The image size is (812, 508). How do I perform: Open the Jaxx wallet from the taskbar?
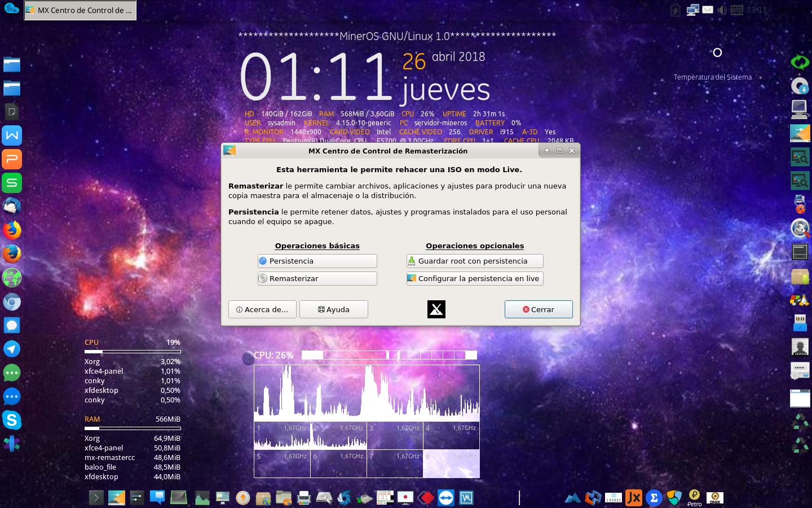point(634,498)
